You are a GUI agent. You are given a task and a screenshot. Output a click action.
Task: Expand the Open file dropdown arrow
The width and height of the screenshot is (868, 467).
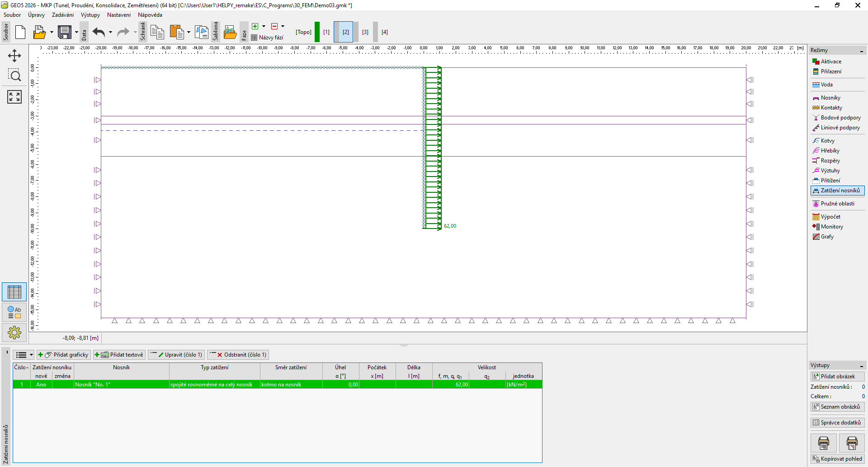tap(52, 32)
